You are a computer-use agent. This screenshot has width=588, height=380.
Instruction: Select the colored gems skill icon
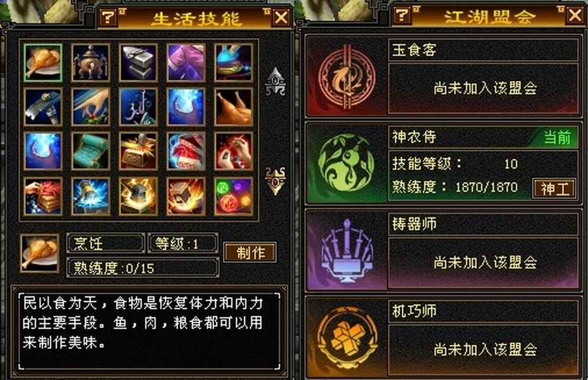click(234, 196)
